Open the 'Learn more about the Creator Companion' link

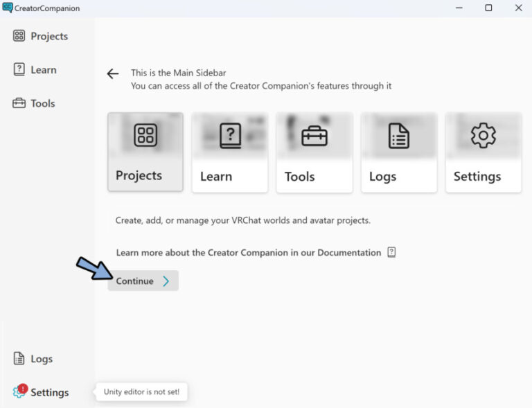pyautogui.click(x=248, y=253)
